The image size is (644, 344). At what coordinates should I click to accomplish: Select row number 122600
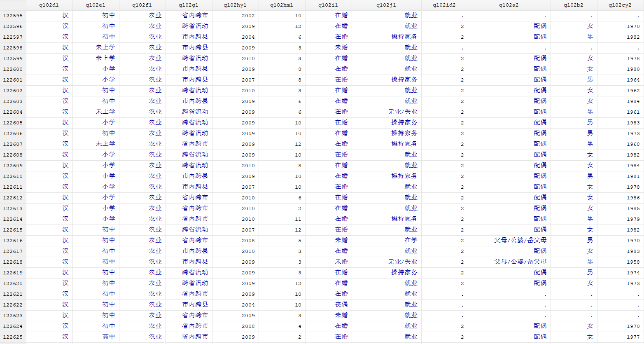(13, 69)
